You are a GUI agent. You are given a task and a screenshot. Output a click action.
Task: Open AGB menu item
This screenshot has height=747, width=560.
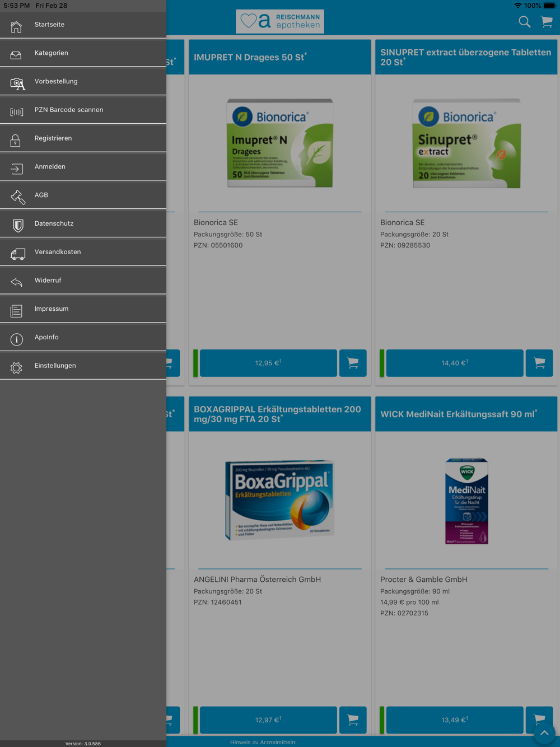pyautogui.click(x=83, y=195)
